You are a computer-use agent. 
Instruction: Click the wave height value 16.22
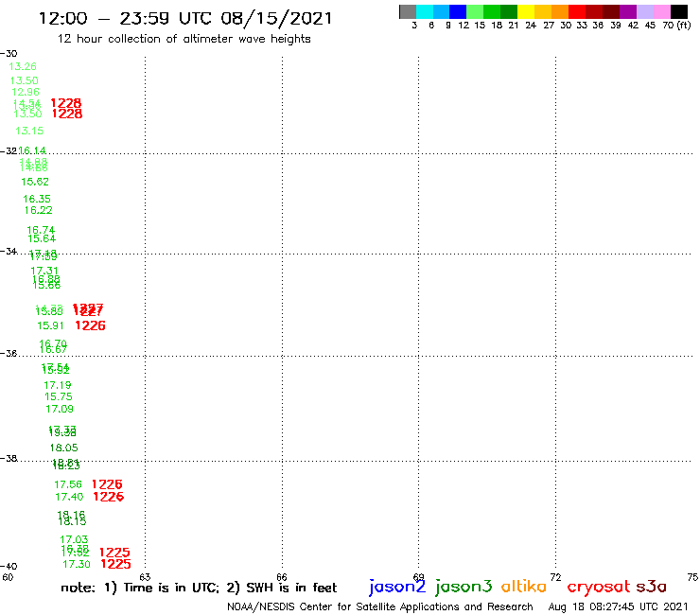(39, 210)
